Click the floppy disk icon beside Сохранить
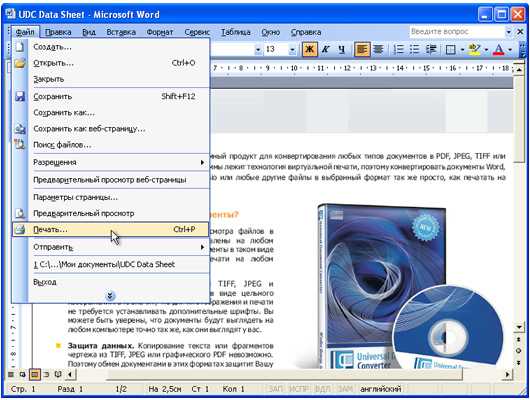The width and height of the screenshot is (530, 400). [20, 96]
